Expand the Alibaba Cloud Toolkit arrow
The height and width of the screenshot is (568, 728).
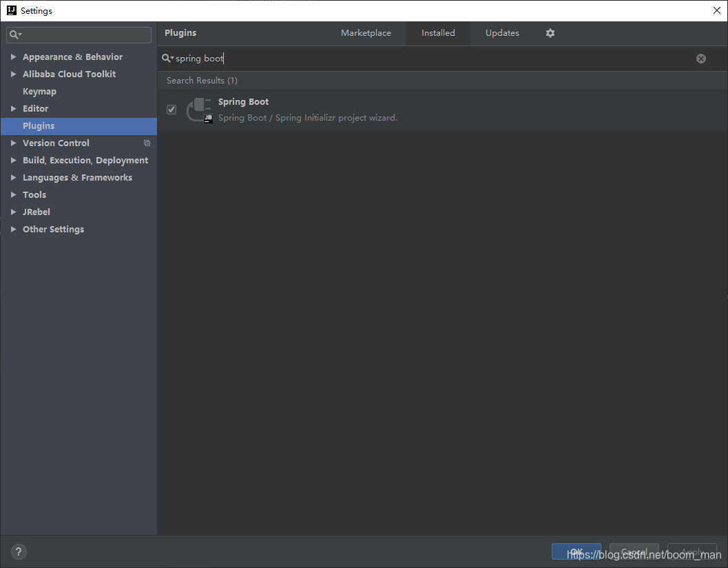coord(14,74)
